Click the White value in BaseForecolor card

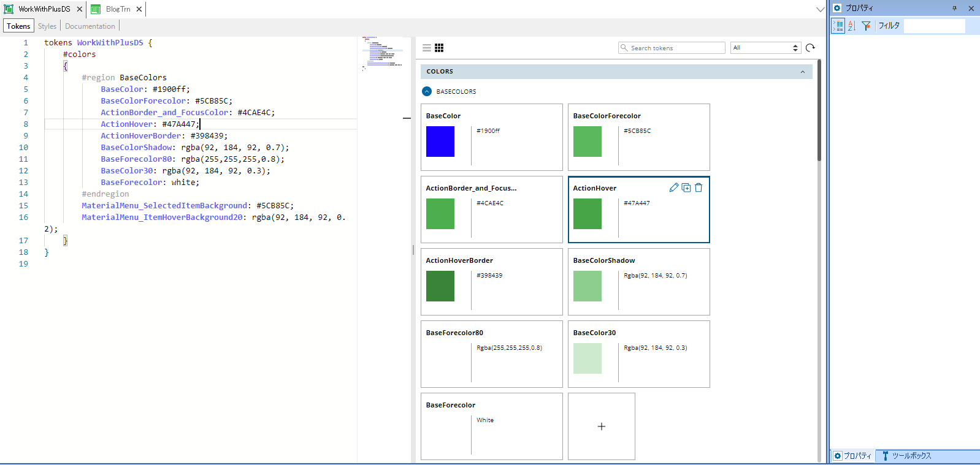click(x=485, y=420)
